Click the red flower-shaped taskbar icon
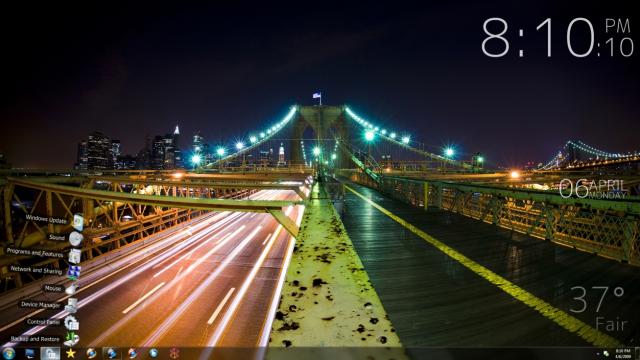This screenshot has width=640, height=360. pos(174,353)
